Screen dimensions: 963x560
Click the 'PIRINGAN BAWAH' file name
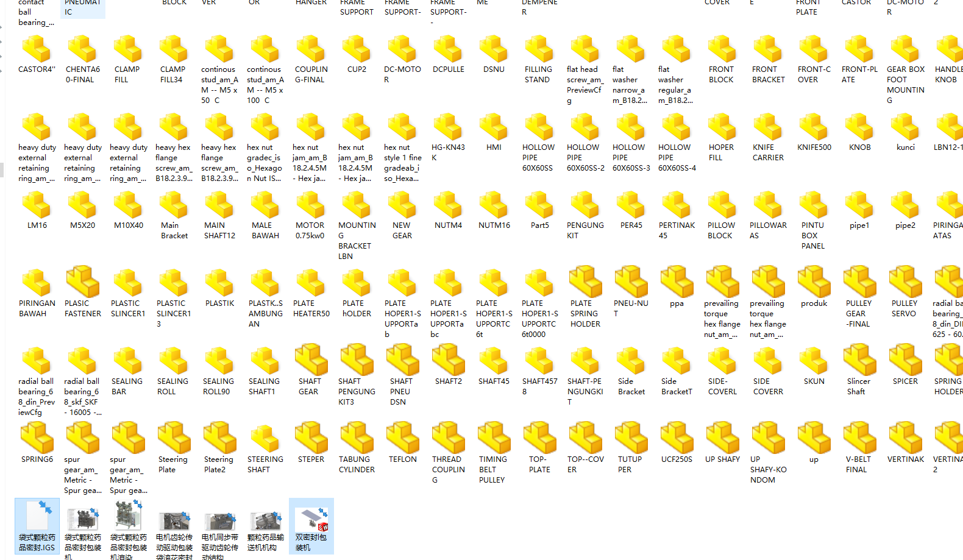tap(37, 308)
